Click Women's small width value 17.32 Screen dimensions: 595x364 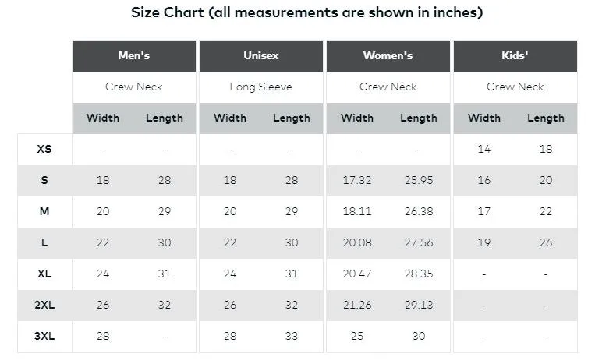(x=357, y=180)
